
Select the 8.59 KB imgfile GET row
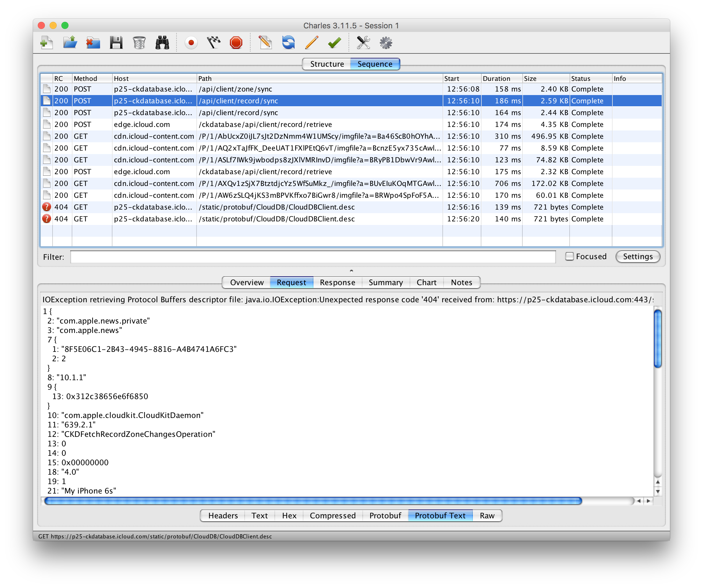(351, 148)
